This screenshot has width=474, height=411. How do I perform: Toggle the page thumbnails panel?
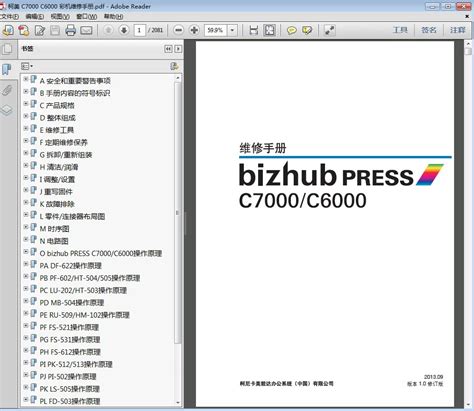(x=7, y=49)
